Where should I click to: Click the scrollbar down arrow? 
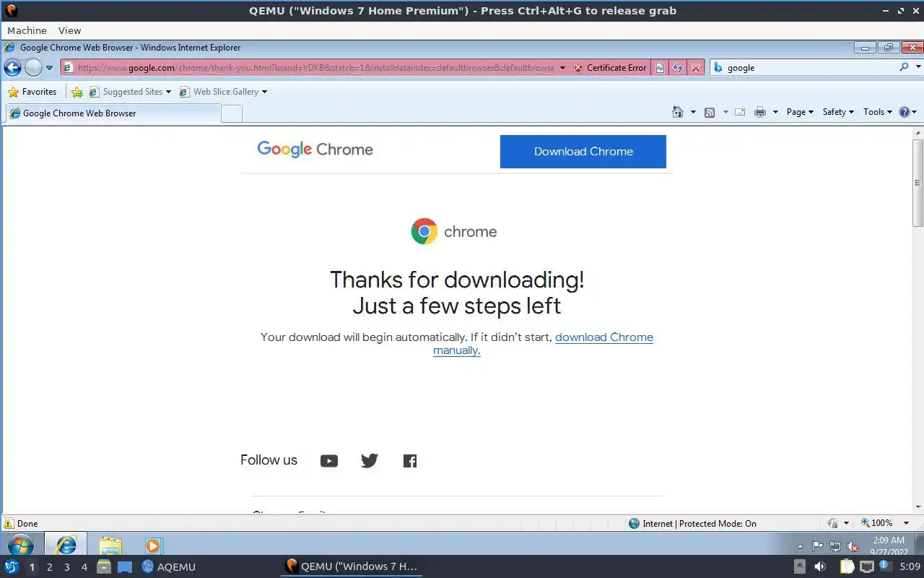point(918,507)
